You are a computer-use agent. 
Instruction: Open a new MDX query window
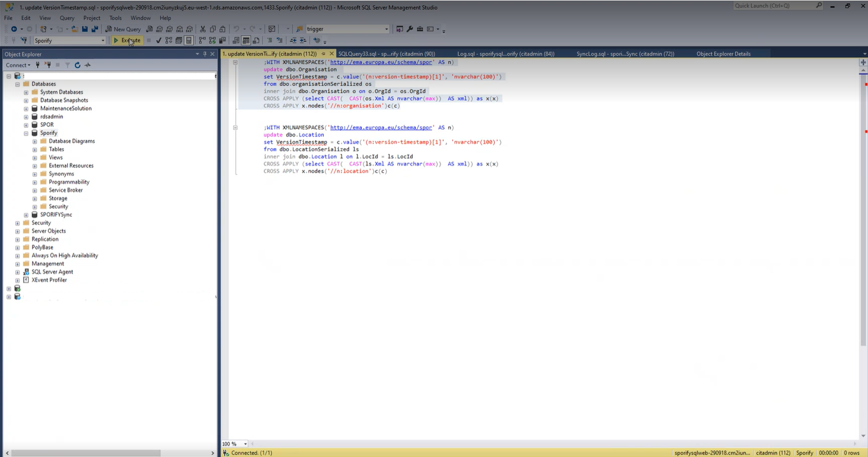click(x=159, y=29)
